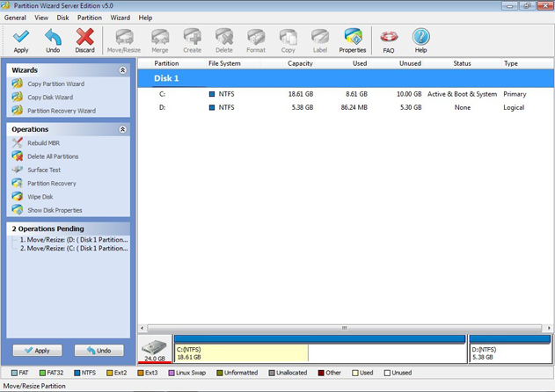The image size is (555, 392).
Task: Click the horizontal scrollbar in partition list
Action: (345, 329)
